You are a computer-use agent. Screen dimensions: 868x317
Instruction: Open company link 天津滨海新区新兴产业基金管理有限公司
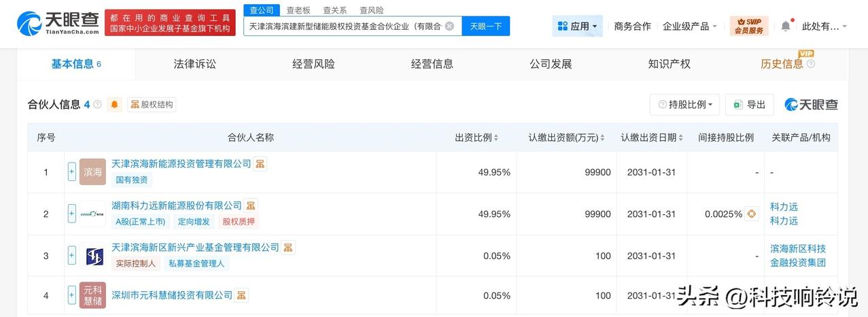click(196, 248)
